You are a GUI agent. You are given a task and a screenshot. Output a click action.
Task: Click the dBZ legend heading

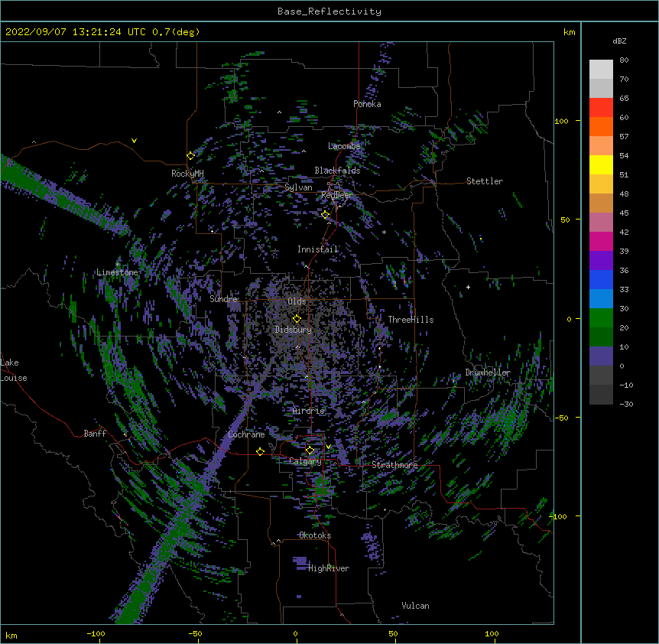[x=619, y=41]
